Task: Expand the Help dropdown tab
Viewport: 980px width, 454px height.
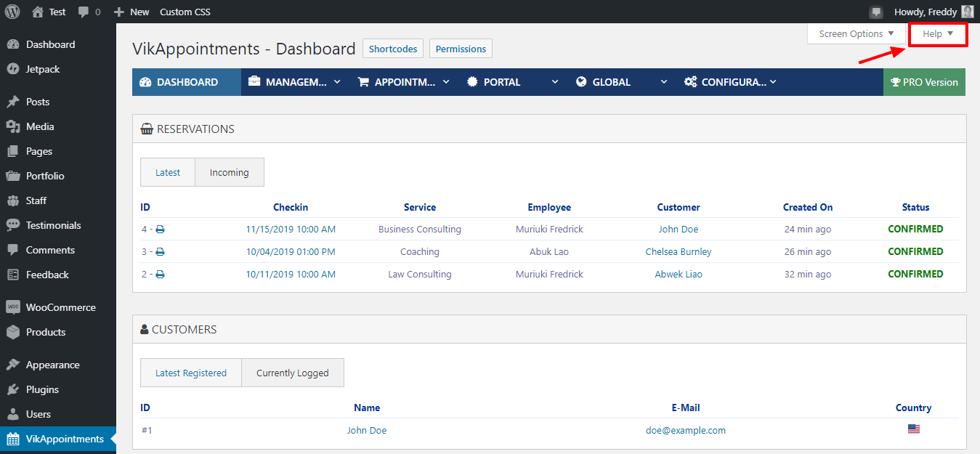Action: [938, 34]
